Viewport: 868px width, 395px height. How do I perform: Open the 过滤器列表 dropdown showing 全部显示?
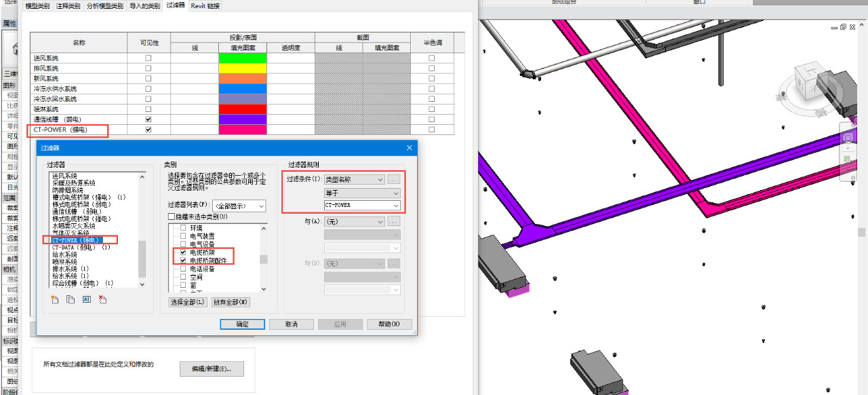pyautogui.click(x=239, y=205)
